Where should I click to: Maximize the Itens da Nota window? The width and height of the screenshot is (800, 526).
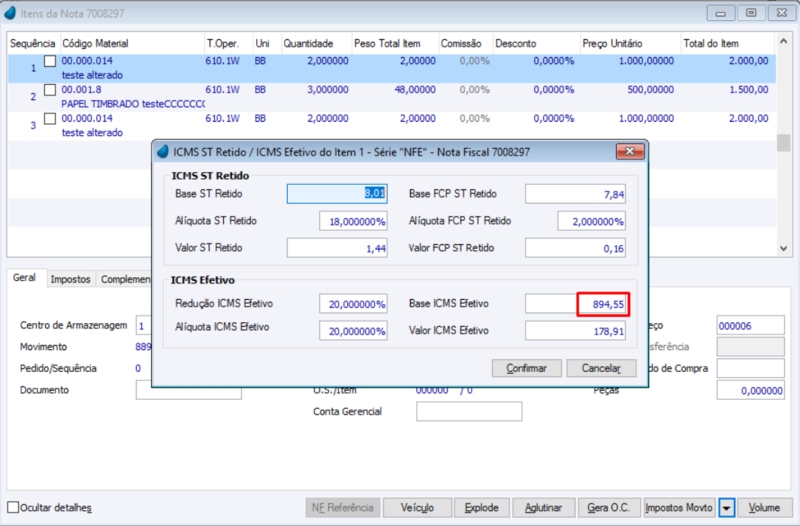(x=751, y=13)
